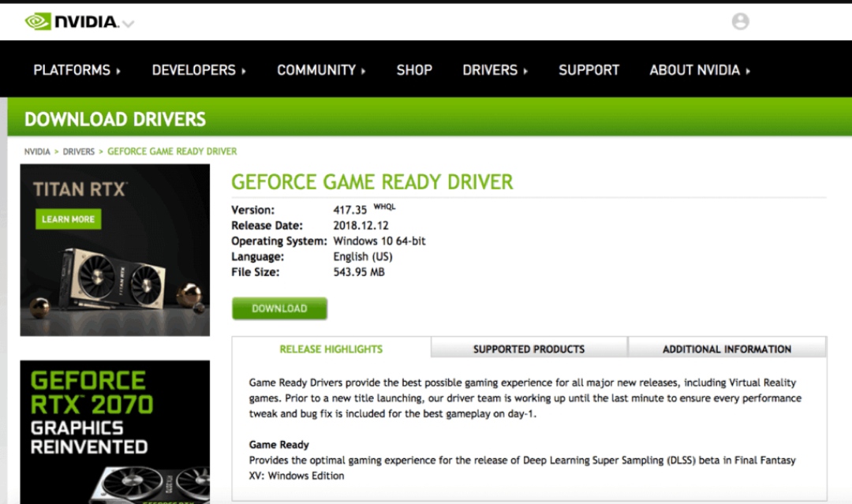The height and width of the screenshot is (504, 852).
Task: Open the DEVELOPERS menu
Action: point(199,70)
